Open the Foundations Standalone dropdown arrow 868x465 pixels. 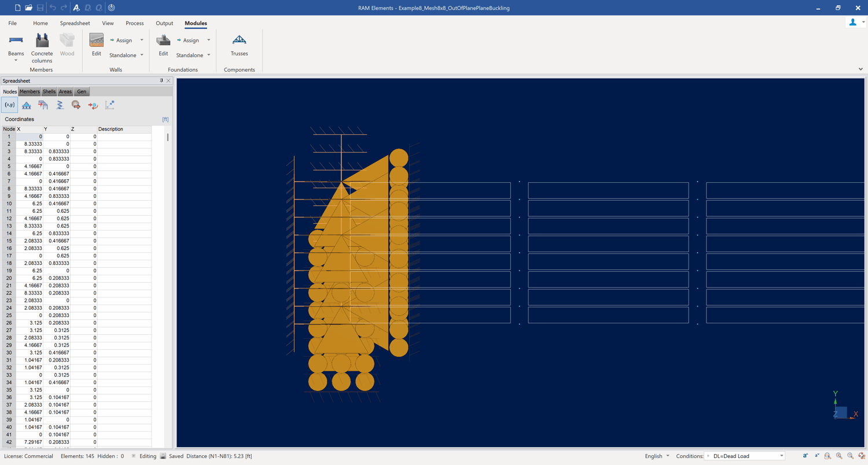209,55
